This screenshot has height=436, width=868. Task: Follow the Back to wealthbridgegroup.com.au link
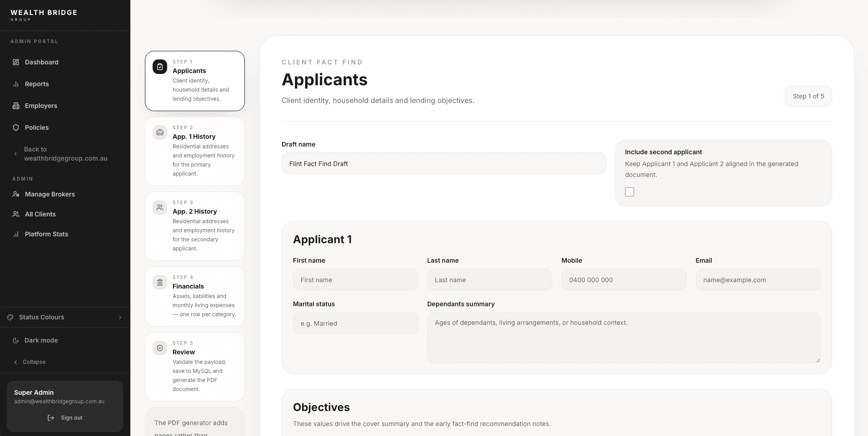point(65,154)
